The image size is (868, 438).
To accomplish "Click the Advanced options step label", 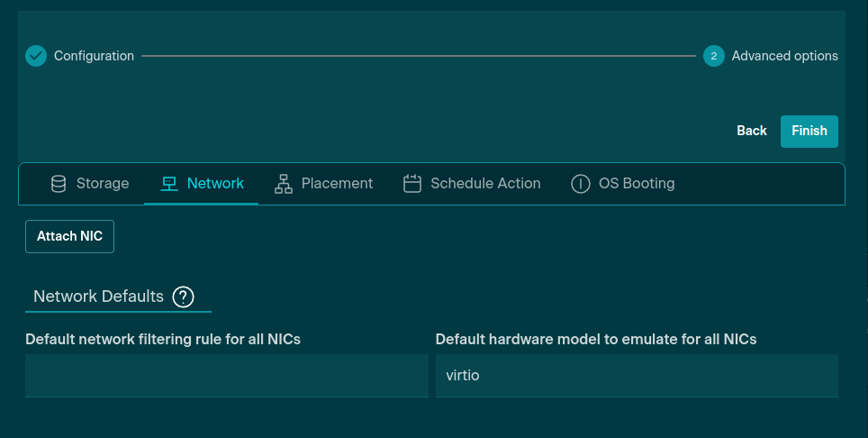I will click(784, 56).
